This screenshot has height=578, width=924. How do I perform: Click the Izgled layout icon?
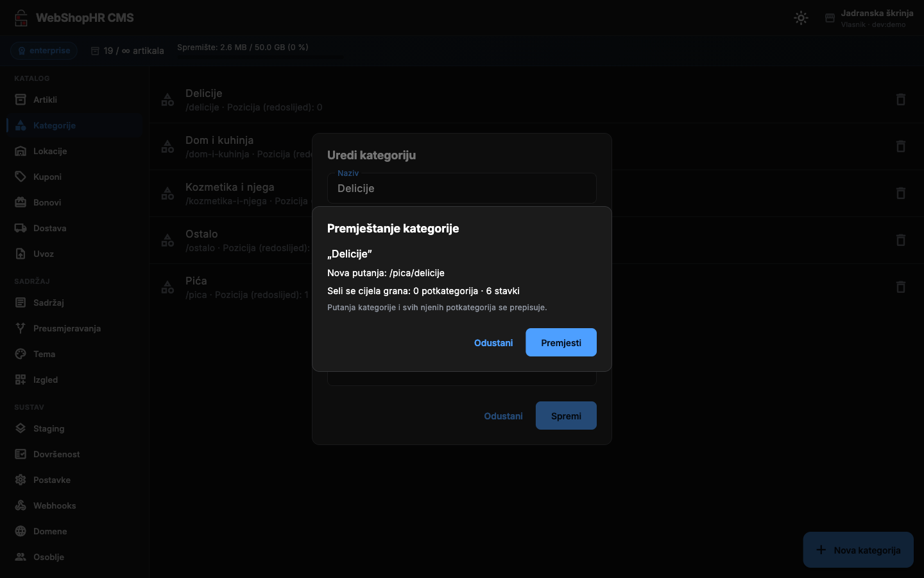(21, 380)
